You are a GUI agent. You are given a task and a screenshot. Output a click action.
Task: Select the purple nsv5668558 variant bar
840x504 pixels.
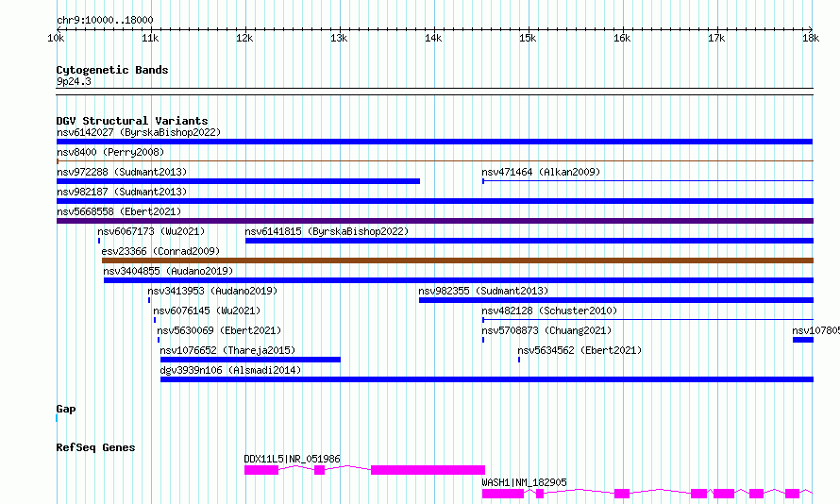tap(435, 221)
